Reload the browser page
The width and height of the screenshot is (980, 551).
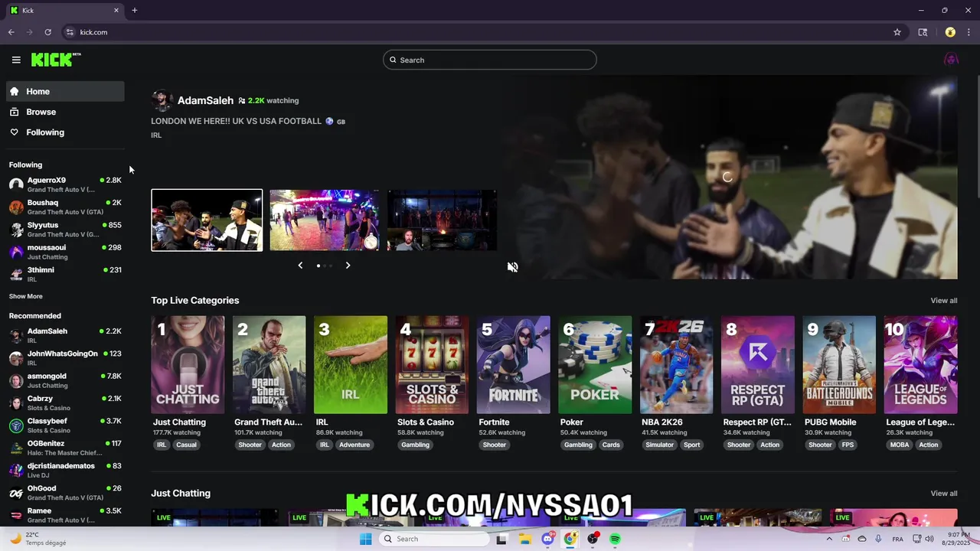coord(47,32)
